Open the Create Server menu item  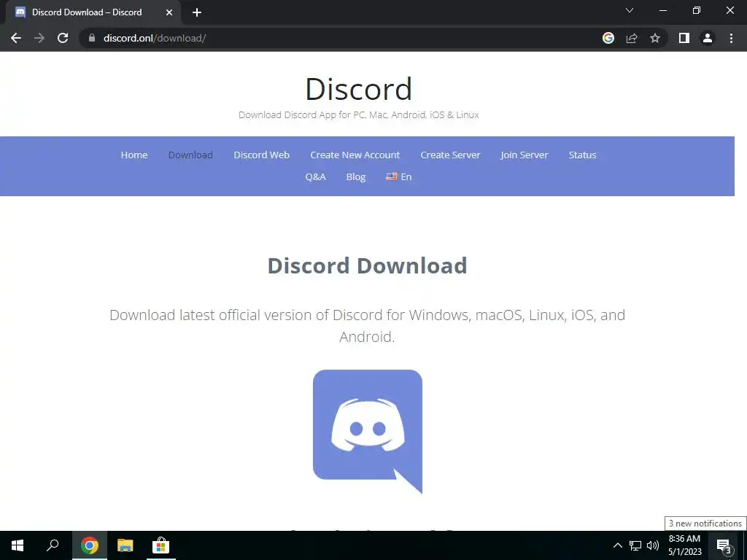click(450, 155)
